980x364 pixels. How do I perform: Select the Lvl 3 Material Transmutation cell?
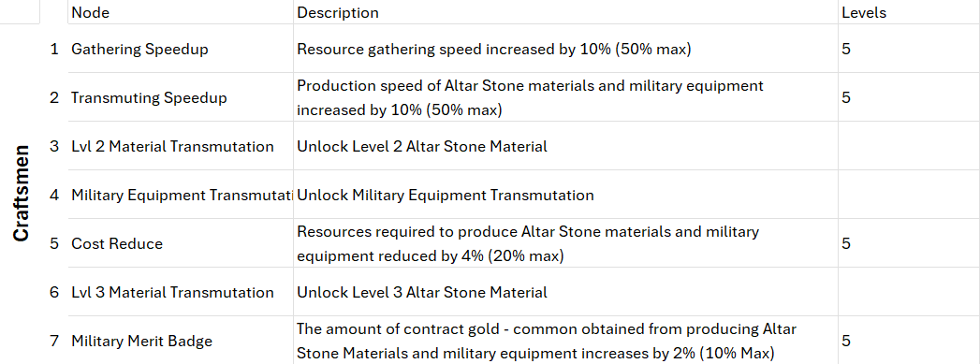pos(181,292)
